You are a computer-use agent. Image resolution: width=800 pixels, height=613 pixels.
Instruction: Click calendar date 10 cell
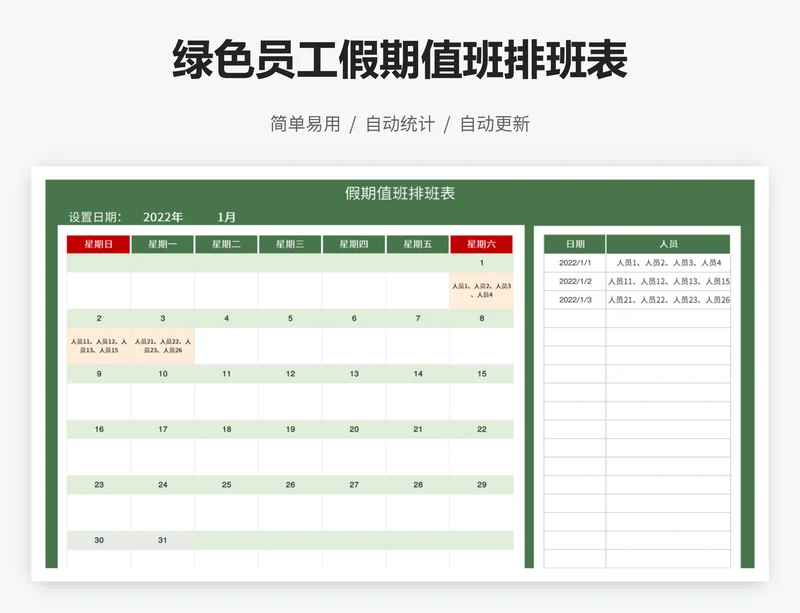pyautogui.click(x=162, y=374)
